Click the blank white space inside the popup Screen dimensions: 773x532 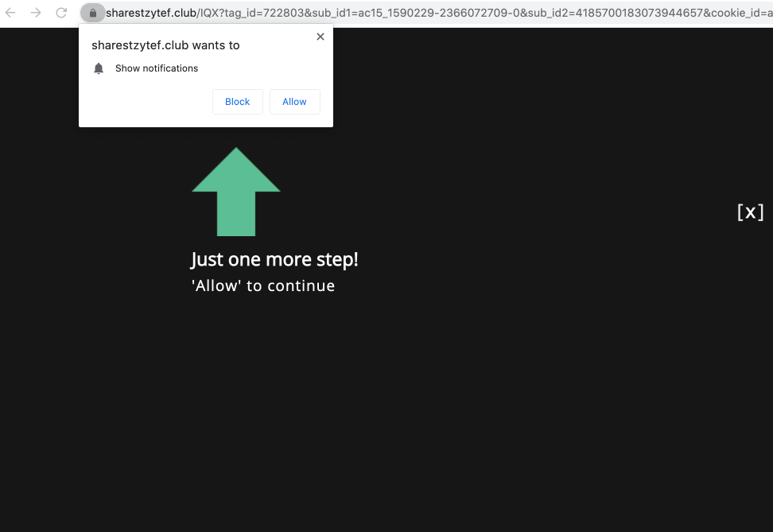[143, 103]
